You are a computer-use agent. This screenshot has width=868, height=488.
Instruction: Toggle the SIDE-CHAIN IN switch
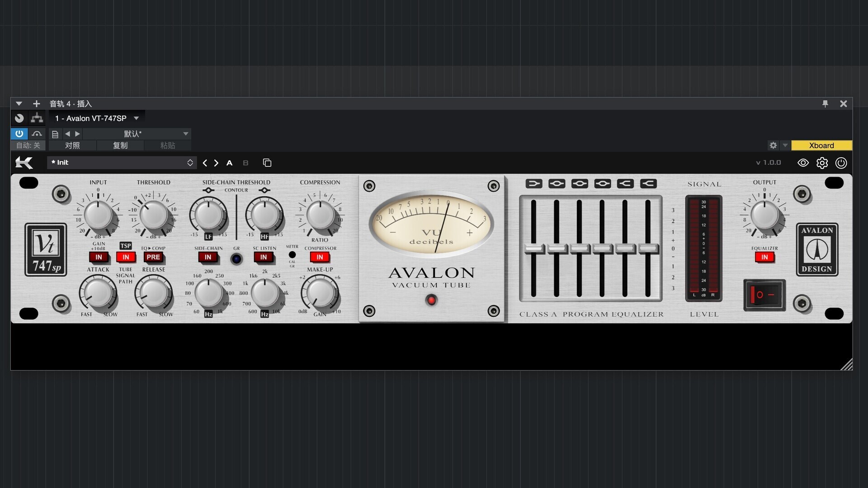(x=208, y=257)
